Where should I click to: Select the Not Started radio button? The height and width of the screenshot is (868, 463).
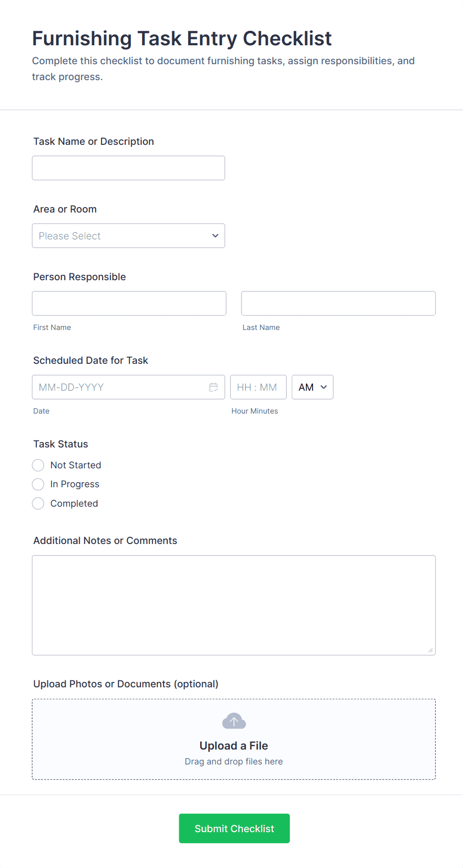38,465
